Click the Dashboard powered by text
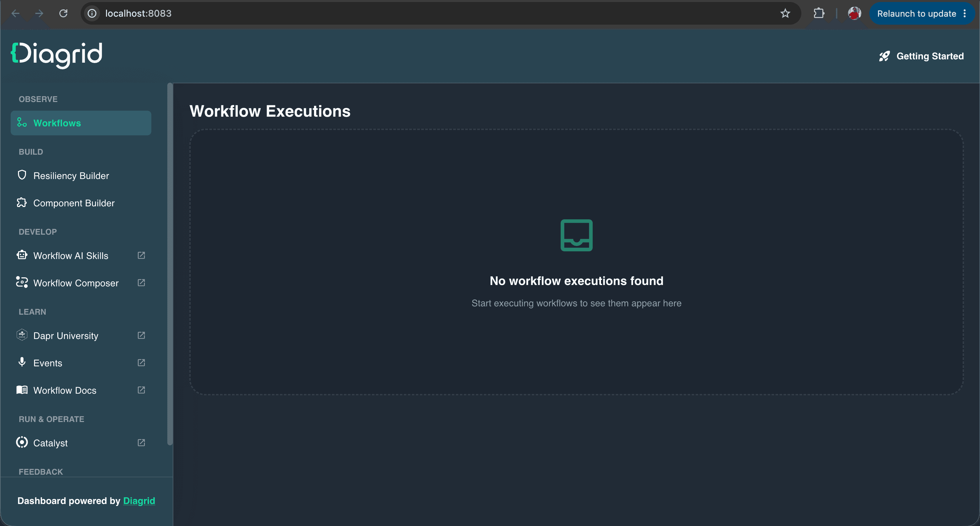Viewport: 980px width, 526px height. tap(69, 501)
